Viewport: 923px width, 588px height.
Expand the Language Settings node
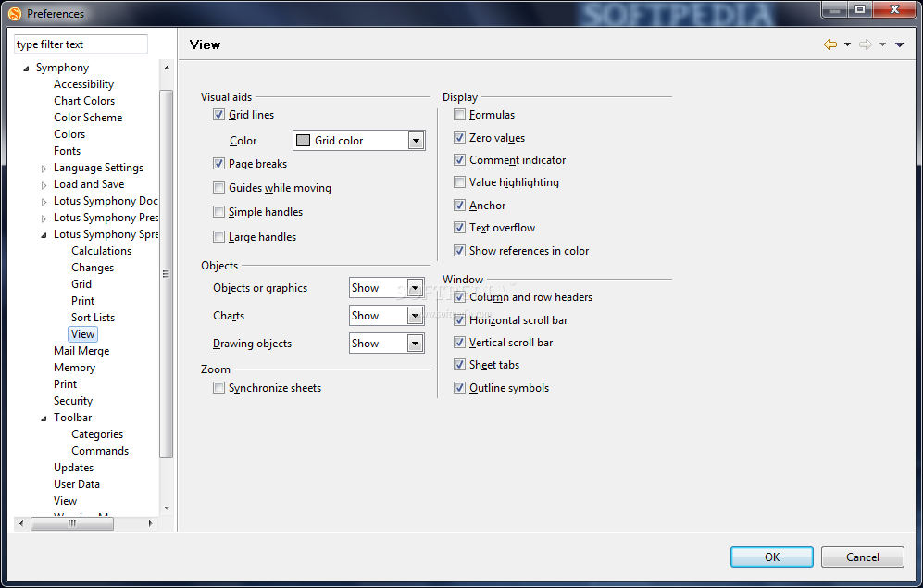(x=44, y=169)
